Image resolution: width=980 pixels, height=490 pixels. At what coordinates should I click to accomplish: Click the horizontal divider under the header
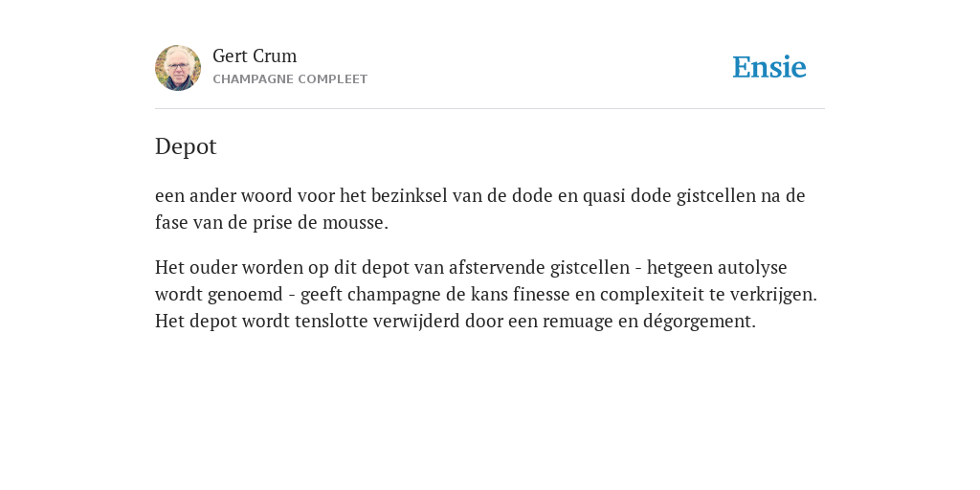(x=490, y=109)
